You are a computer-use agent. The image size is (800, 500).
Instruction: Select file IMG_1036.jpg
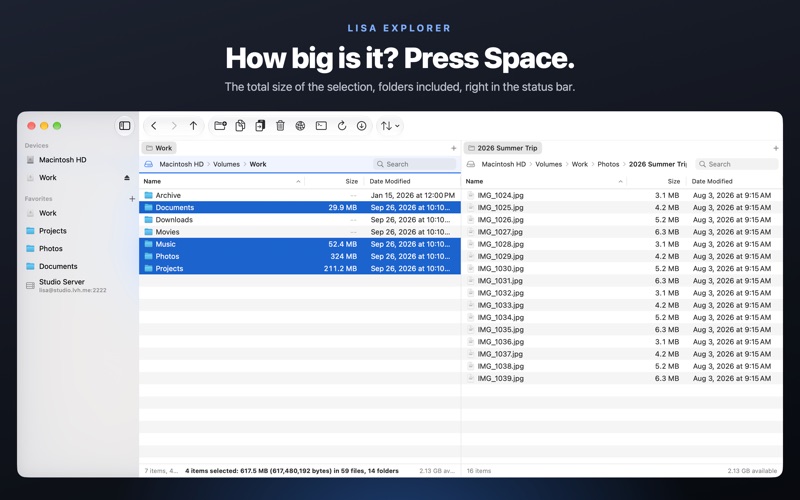tap(622, 342)
